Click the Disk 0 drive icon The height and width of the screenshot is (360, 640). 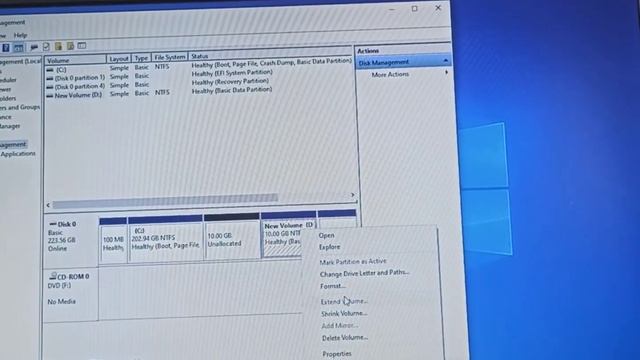point(53,224)
